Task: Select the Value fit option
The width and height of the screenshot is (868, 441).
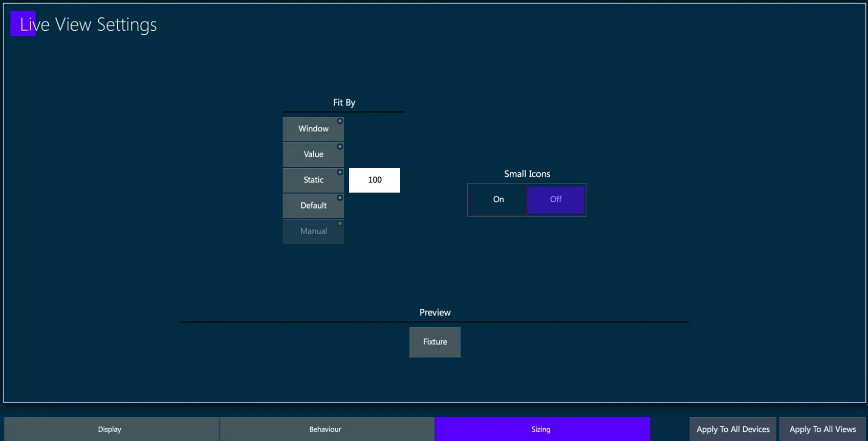Action: click(x=313, y=155)
